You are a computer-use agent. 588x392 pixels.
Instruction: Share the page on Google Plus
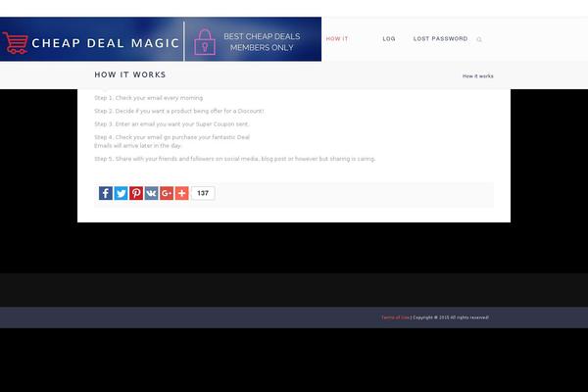tap(167, 193)
